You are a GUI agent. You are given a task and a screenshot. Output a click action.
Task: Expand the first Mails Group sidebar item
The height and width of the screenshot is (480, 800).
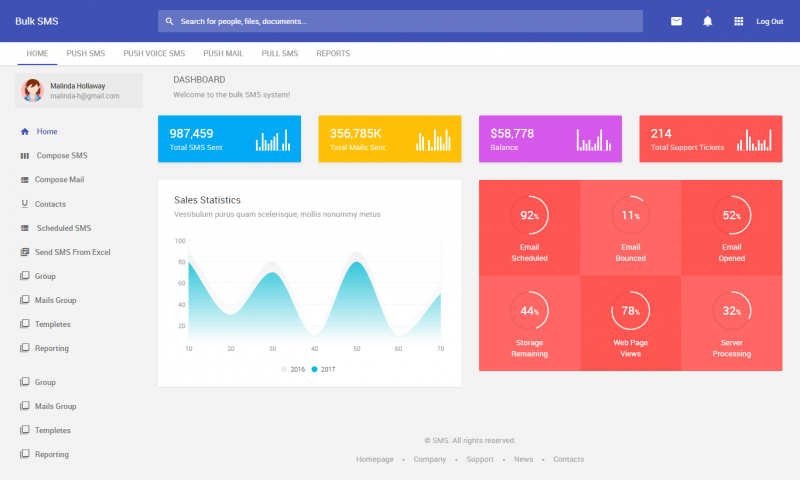(x=55, y=300)
